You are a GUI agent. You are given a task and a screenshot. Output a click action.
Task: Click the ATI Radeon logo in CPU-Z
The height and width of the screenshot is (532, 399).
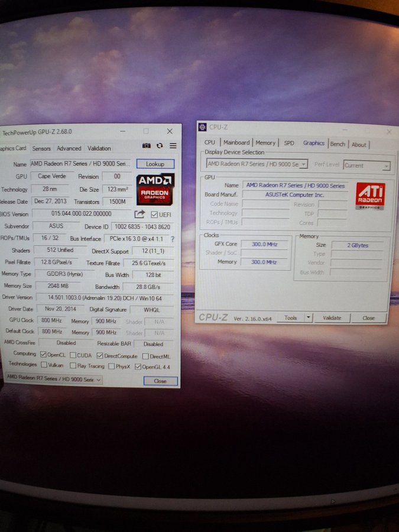pyautogui.click(x=370, y=196)
